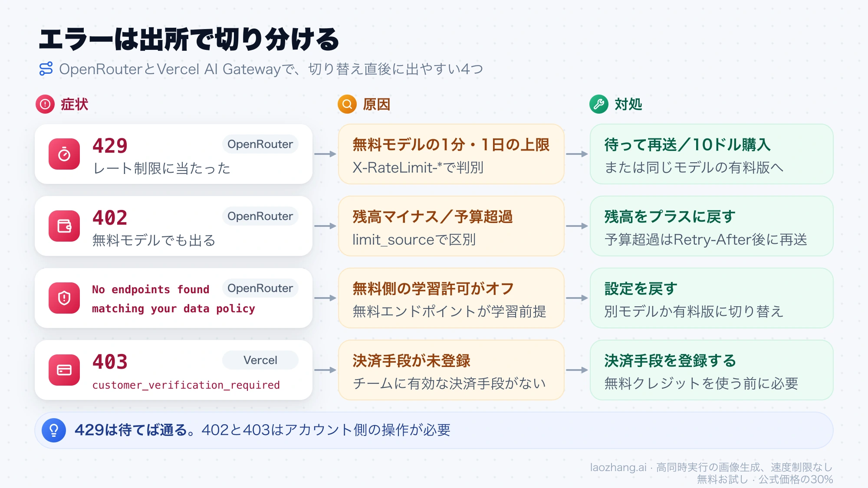Click the OpenRouter tag in the 402 card

tap(260, 216)
